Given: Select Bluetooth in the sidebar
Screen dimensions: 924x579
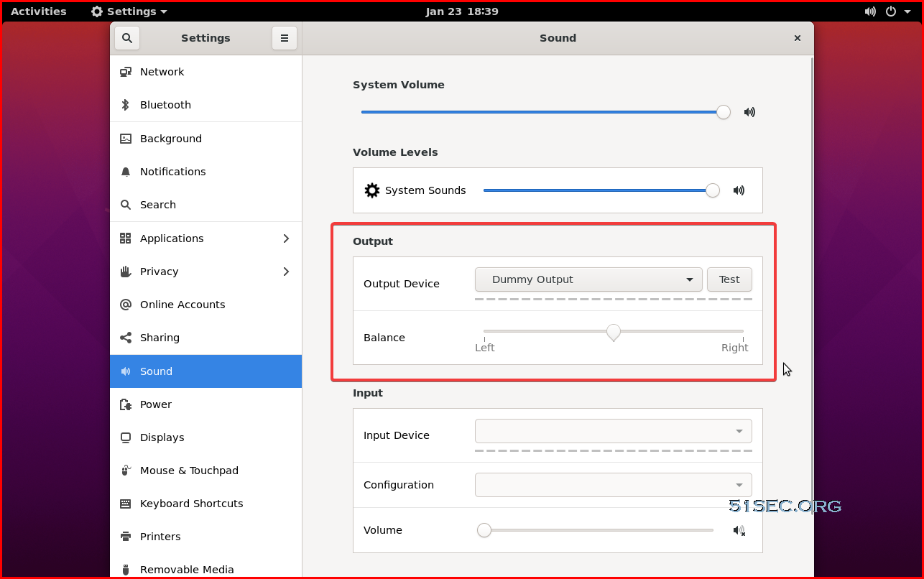Looking at the screenshot, I should point(206,105).
